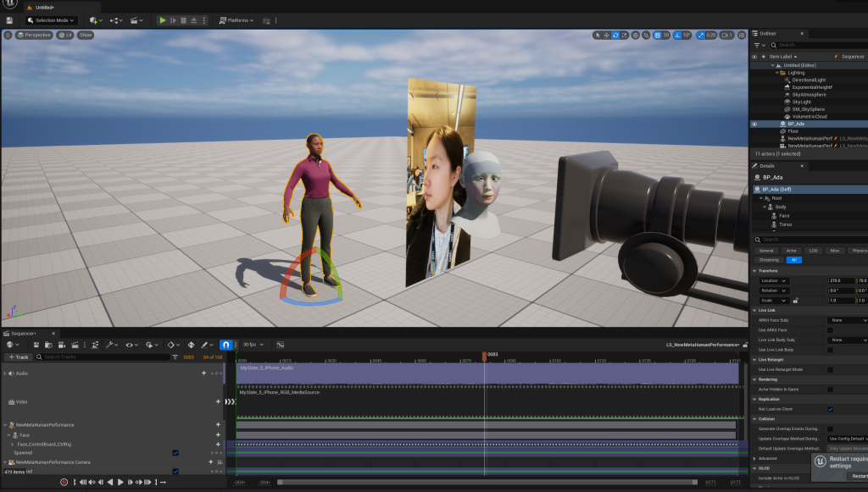
Task: Click the add Track button
Action: (x=19, y=357)
